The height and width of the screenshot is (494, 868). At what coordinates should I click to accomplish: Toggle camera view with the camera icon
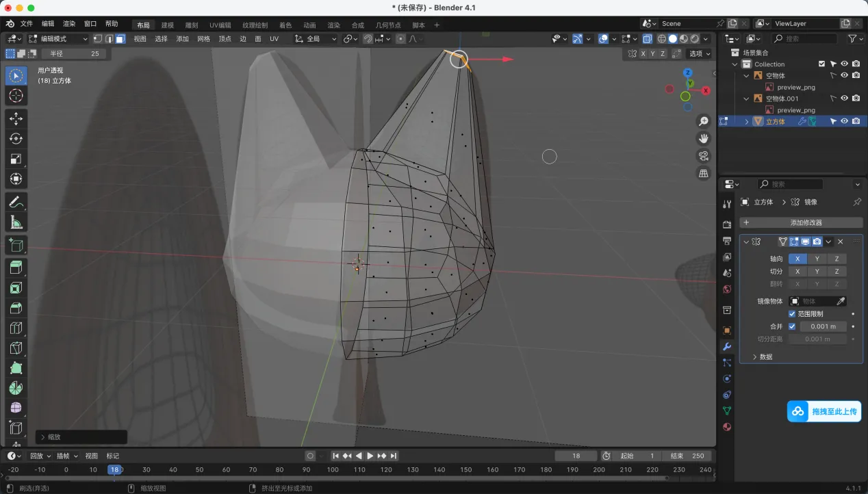pos(703,156)
